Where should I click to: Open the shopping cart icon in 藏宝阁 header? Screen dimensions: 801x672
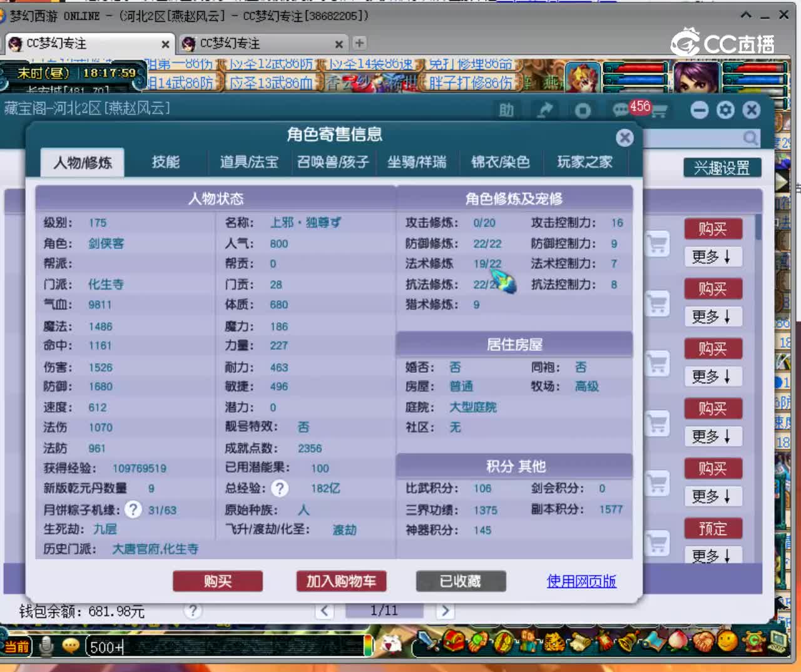660,111
